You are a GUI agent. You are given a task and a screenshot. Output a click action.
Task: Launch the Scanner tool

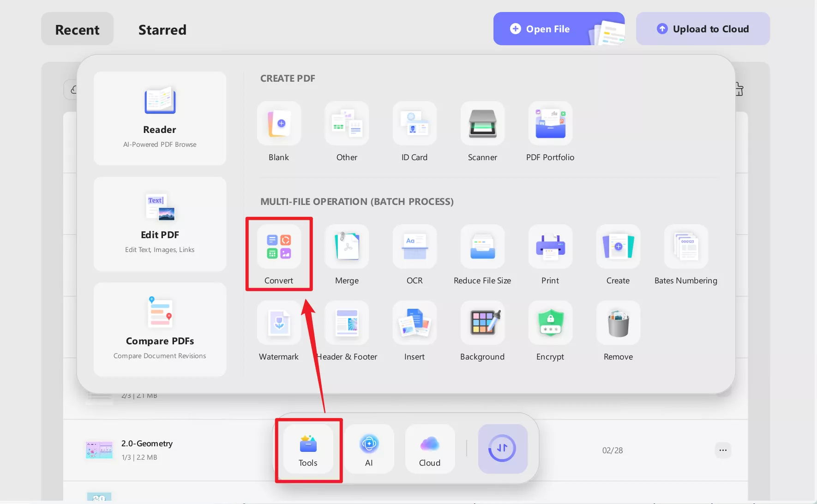482,123
